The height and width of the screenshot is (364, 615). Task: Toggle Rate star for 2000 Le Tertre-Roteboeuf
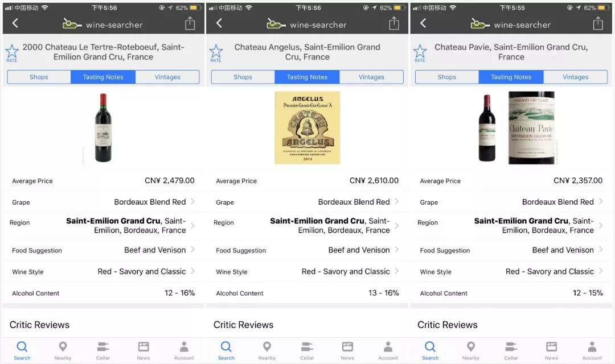[x=12, y=52]
